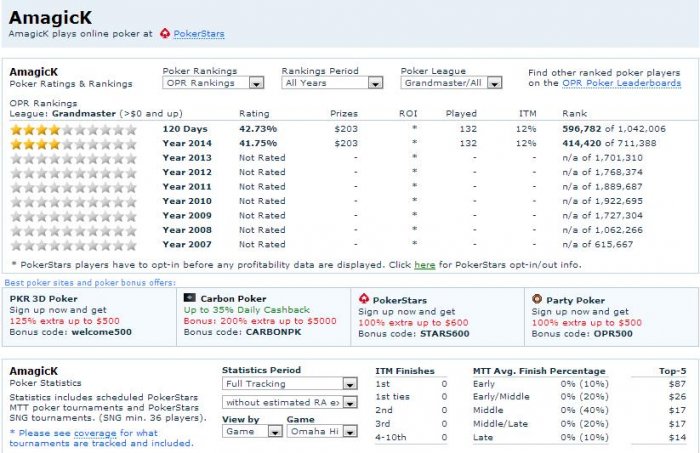
Task: Click the '120 Days' period label
Action: pos(185,129)
